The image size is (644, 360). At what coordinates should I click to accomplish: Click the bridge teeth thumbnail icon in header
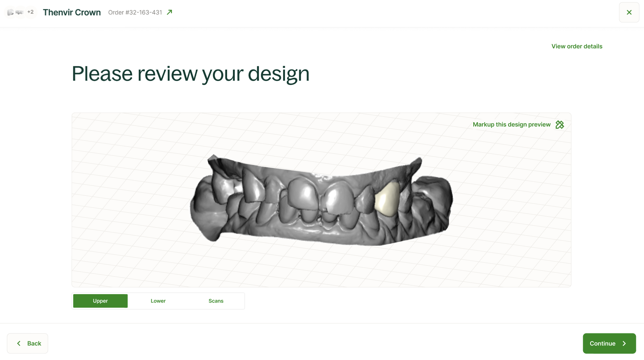[19, 12]
